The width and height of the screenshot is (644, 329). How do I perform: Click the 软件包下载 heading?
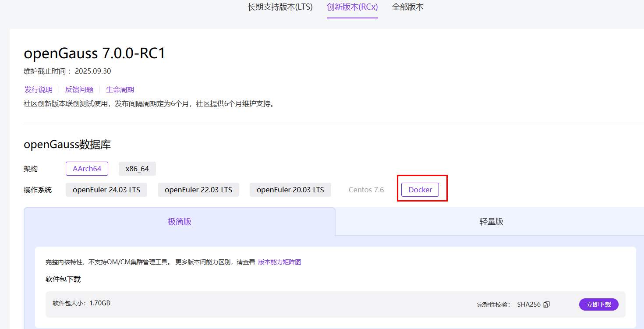pyautogui.click(x=63, y=279)
